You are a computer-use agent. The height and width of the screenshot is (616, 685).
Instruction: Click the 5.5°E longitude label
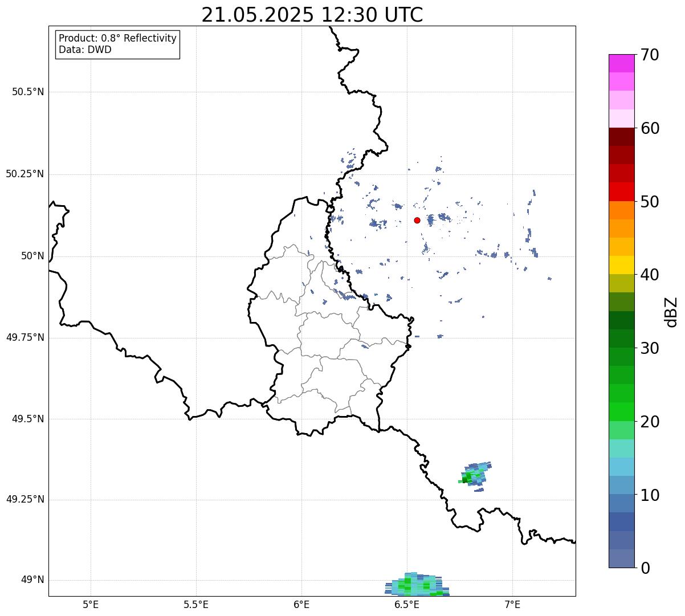pos(196,604)
